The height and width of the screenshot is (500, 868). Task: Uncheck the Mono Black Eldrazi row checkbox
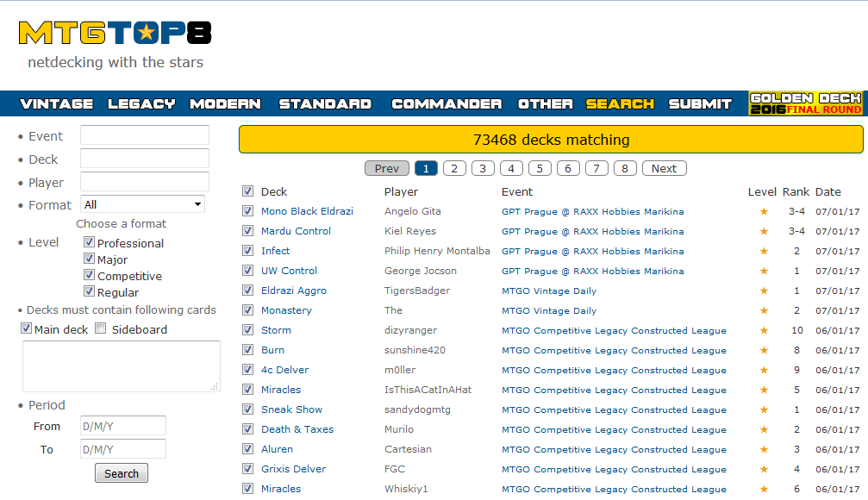click(247, 211)
